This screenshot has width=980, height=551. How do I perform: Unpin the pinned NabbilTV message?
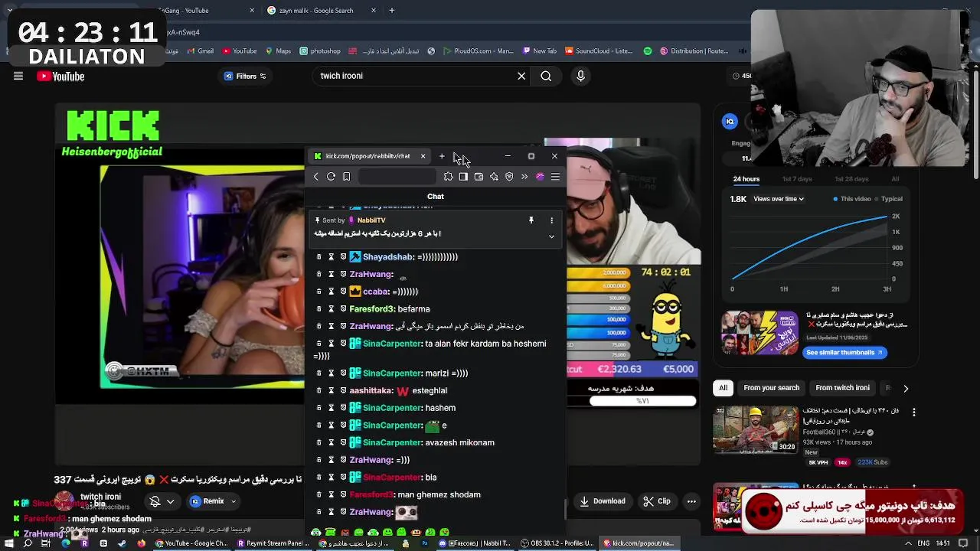pos(531,220)
